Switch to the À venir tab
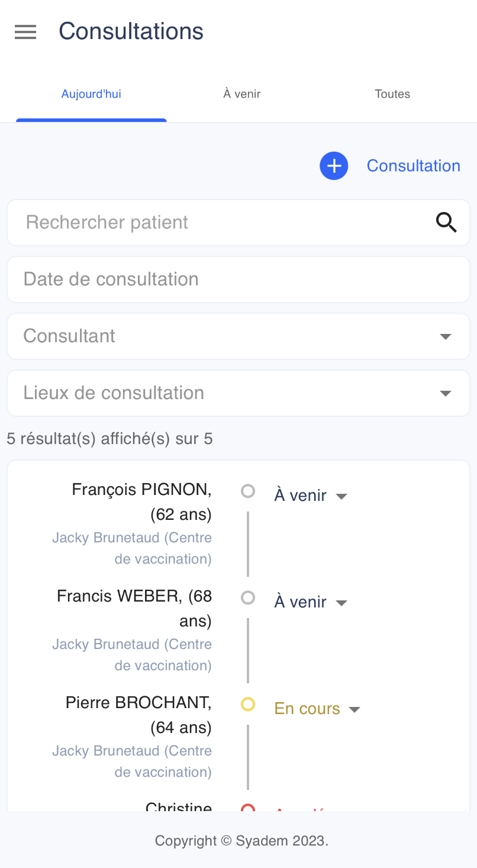Image resolution: width=477 pixels, height=868 pixels. click(242, 94)
